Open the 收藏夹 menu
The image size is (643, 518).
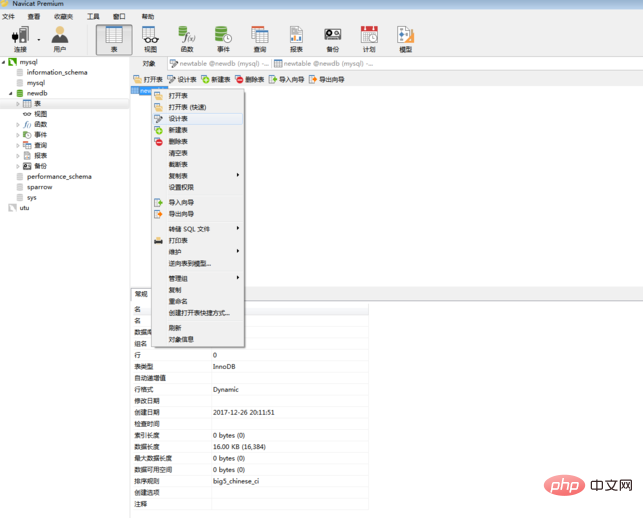64,16
